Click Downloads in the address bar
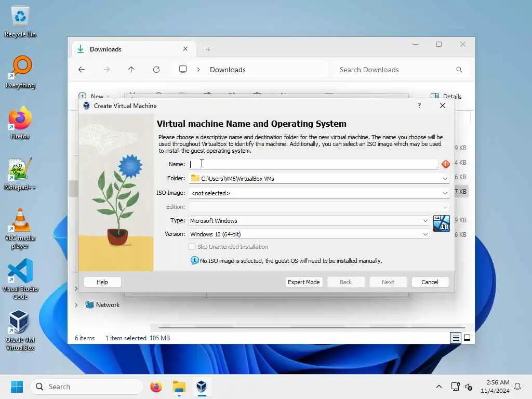 [x=228, y=70]
